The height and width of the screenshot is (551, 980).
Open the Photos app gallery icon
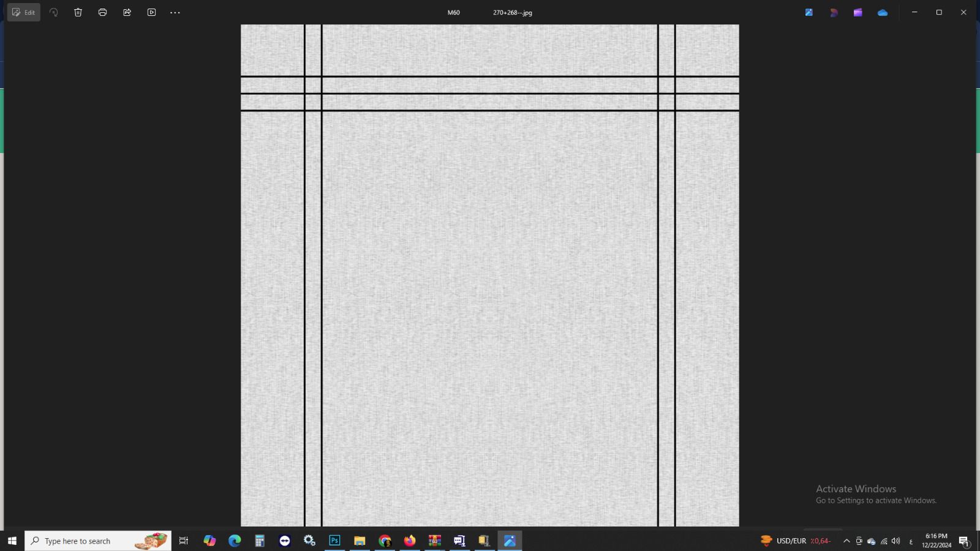(809, 12)
